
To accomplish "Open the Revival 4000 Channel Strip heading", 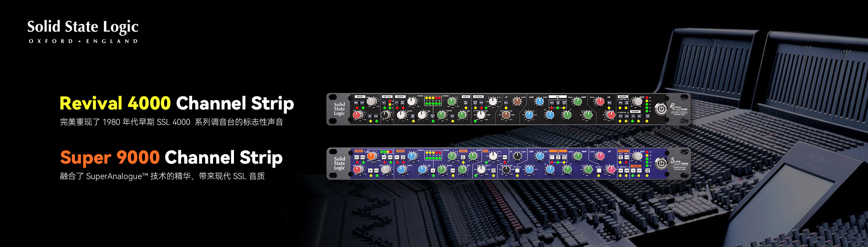I will click(x=177, y=104).
